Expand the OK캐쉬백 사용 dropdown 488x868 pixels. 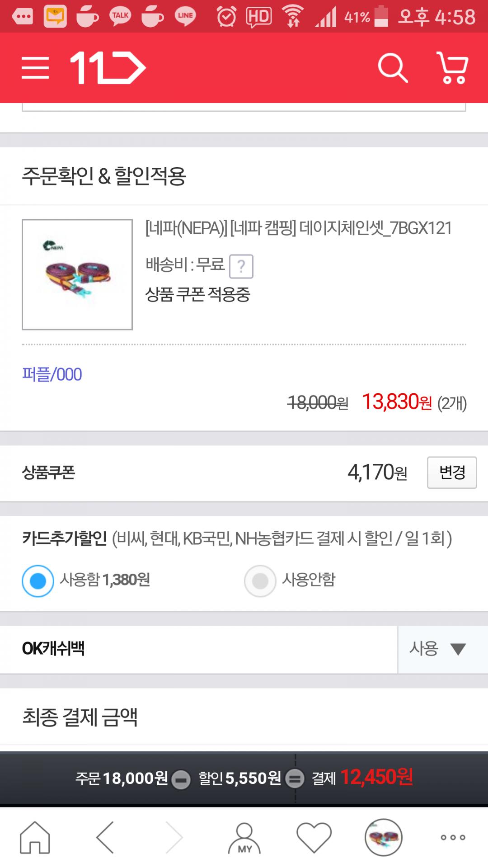(437, 649)
